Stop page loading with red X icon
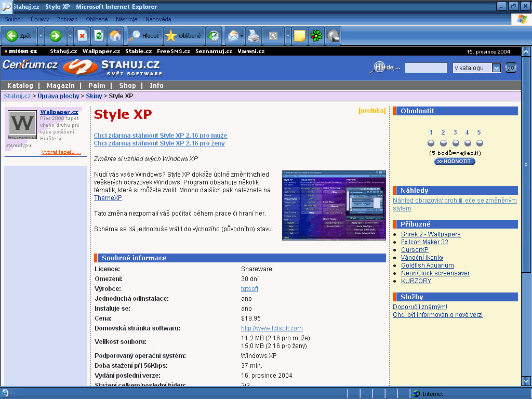The height and width of the screenshot is (399, 532). tap(82, 36)
